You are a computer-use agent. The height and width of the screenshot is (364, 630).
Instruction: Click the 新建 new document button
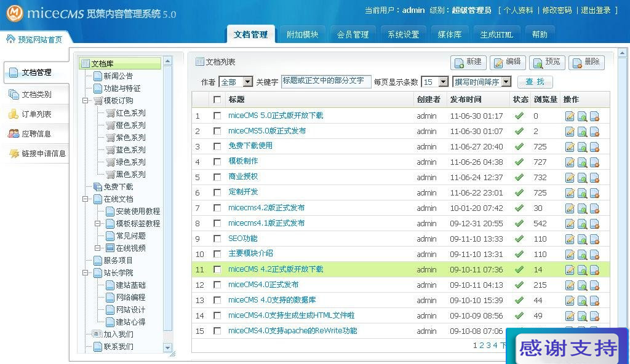(468, 62)
